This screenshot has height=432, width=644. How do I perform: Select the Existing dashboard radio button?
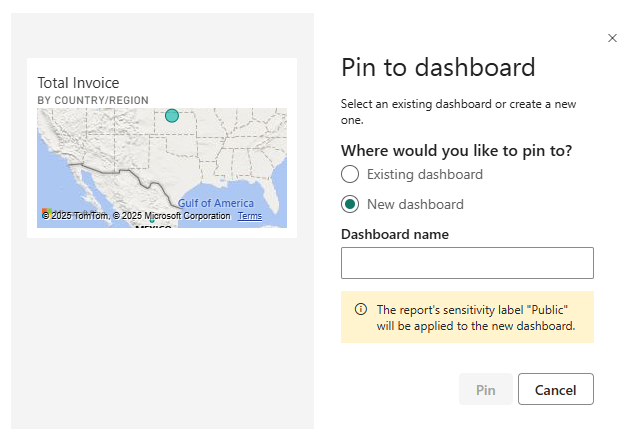[350, 174]
